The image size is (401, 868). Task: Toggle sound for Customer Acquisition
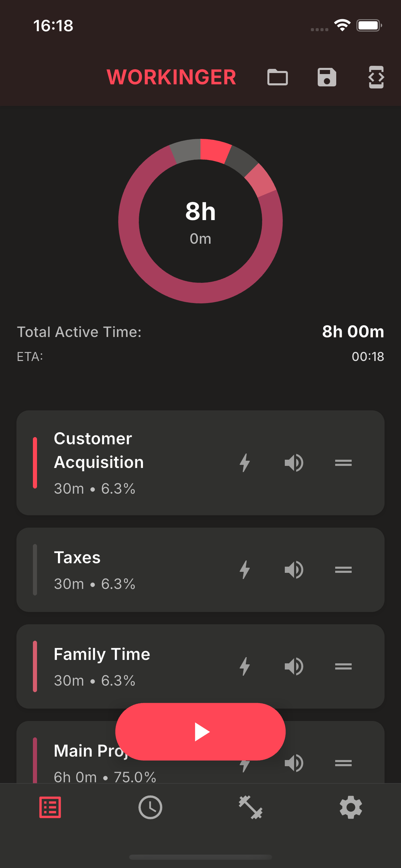pyautogui.click(x=294, y=463)
